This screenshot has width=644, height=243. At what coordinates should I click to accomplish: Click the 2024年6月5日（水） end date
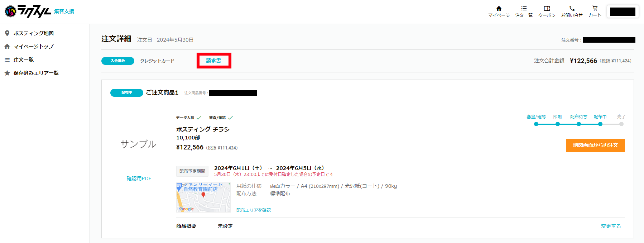click(x=301, y=168)
